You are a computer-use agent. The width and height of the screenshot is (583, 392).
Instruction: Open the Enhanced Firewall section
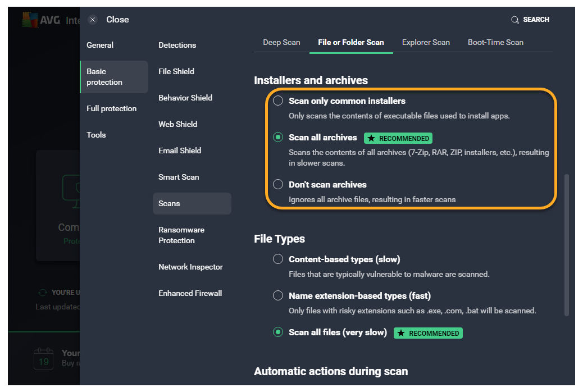tap(190, 293)
